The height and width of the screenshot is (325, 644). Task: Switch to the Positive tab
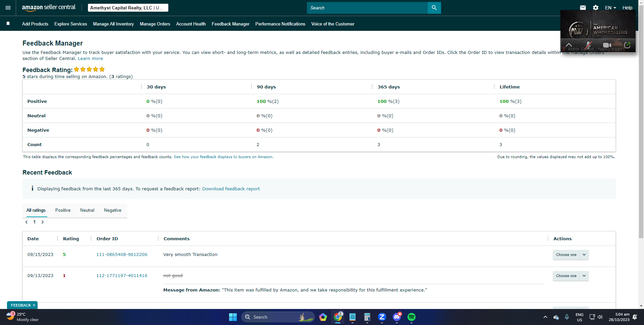(63, 210)
